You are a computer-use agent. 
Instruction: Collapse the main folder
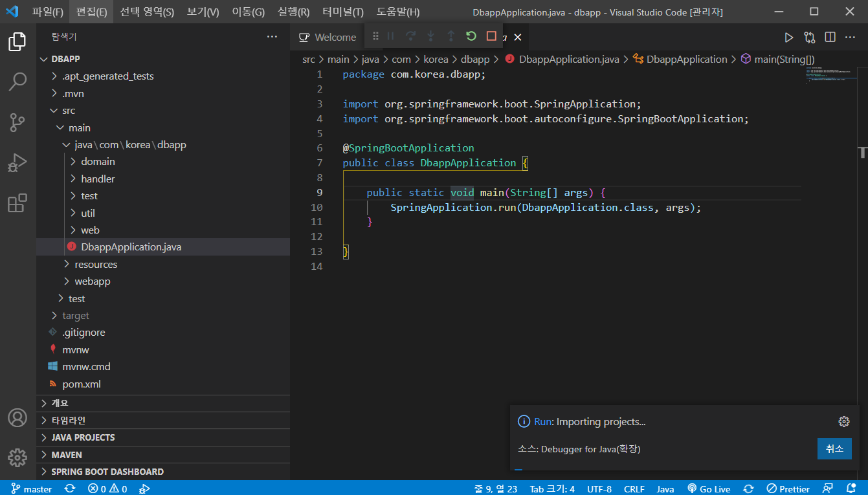[163, 128]
